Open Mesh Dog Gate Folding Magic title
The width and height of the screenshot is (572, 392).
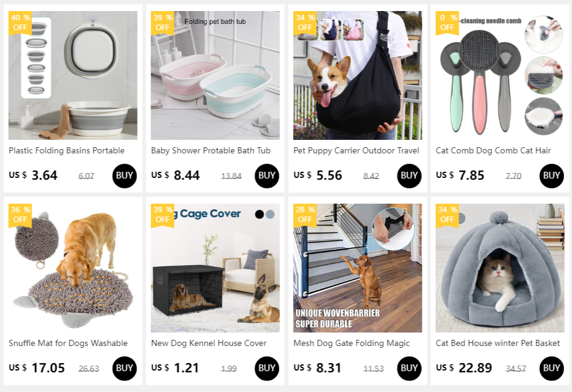[x=352, y=343]
